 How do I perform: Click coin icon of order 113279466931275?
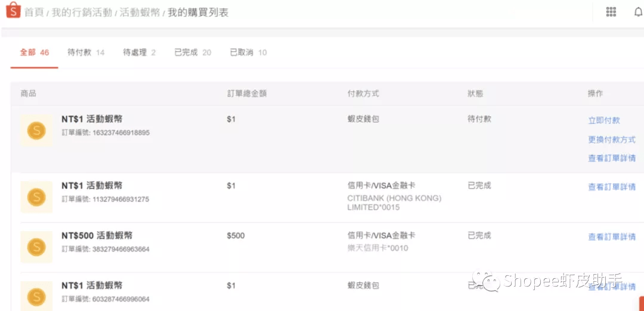click(36, 197)
